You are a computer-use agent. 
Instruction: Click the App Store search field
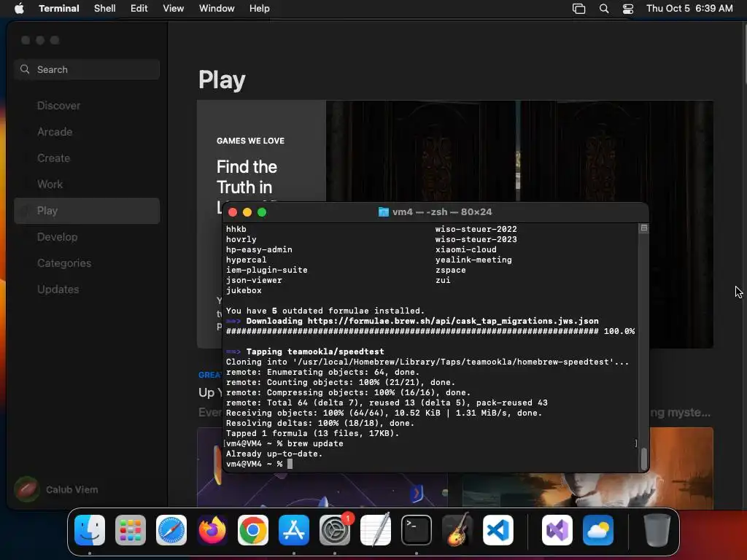87,69
